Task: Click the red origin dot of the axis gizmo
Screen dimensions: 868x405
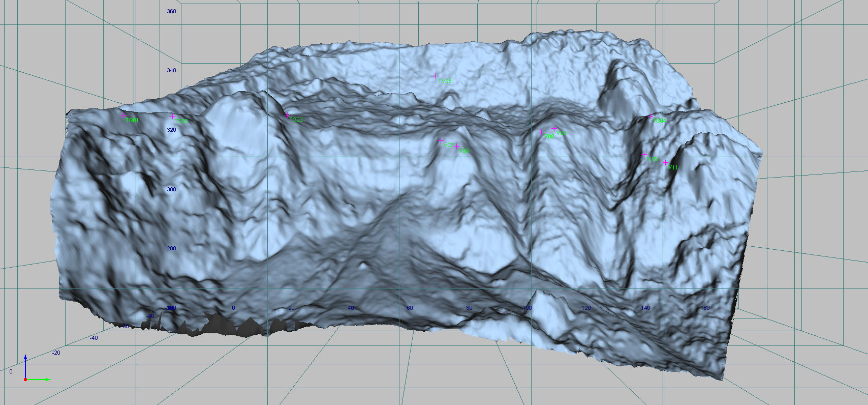Action: pyautogui.click(x=25, y=380)
